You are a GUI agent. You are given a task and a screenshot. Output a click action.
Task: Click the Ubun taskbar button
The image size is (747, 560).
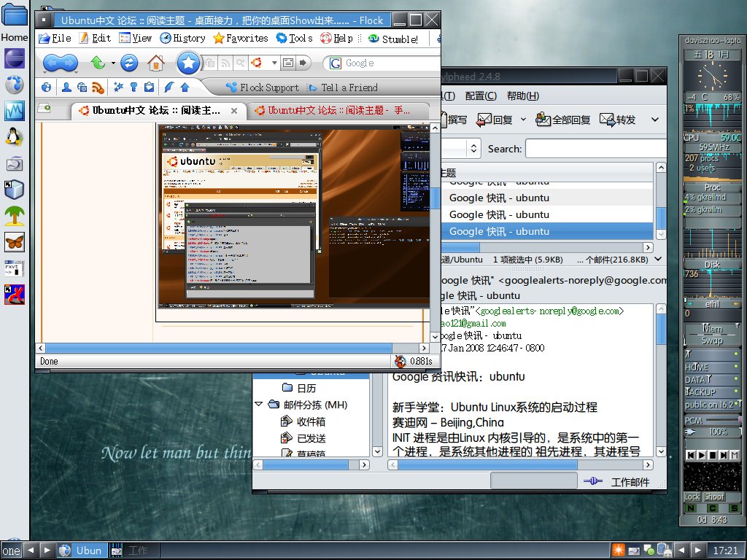pos(80,551)
